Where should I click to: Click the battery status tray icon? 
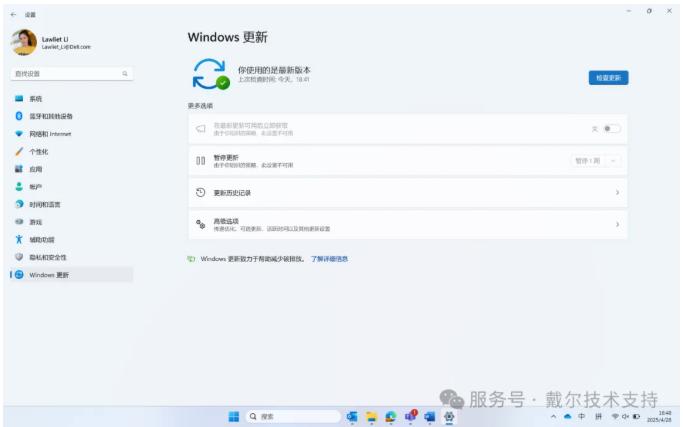click(x=636, y=417)
